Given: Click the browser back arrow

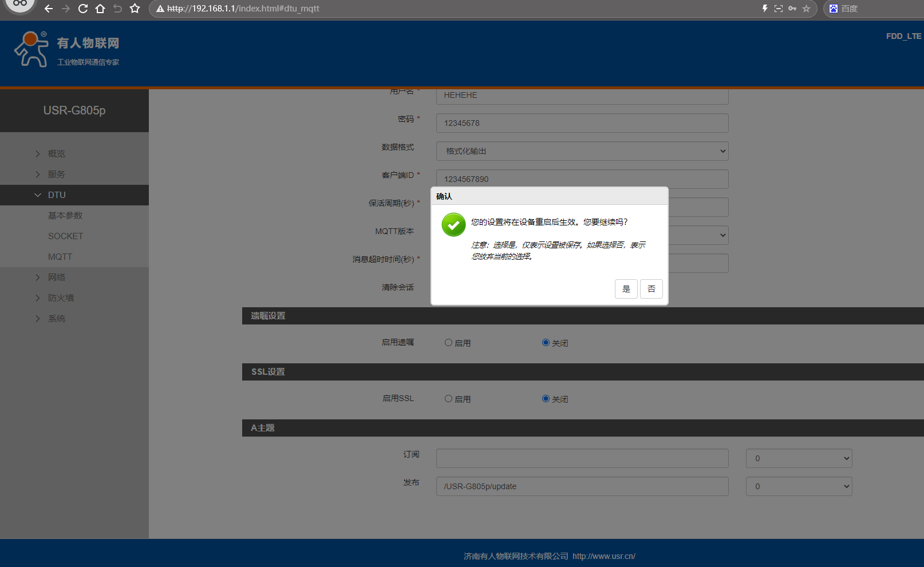Looking at the screenshot, I should [49, 9].
